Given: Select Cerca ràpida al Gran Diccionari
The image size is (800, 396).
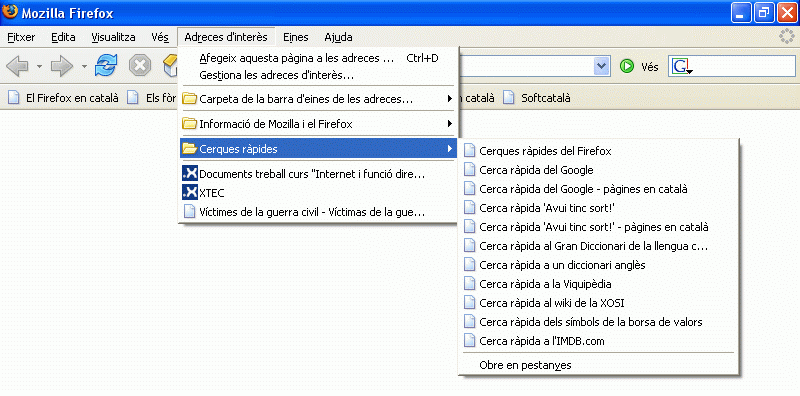Looking at the screenshot, I should [x=598, y=246].
